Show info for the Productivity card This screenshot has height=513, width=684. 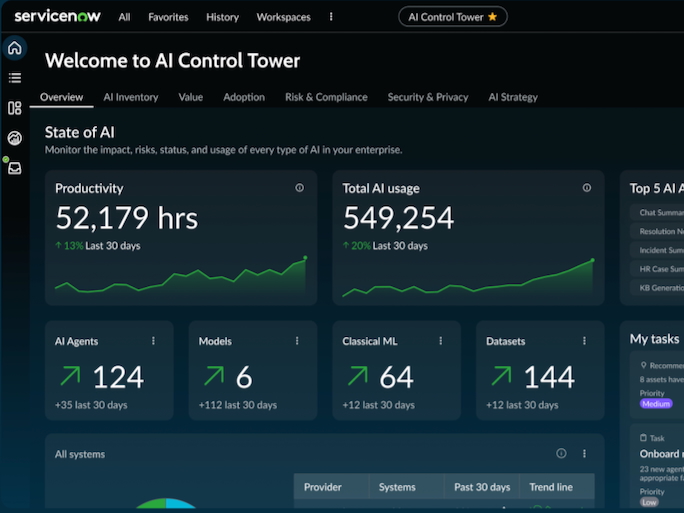(x=299, y=188)
